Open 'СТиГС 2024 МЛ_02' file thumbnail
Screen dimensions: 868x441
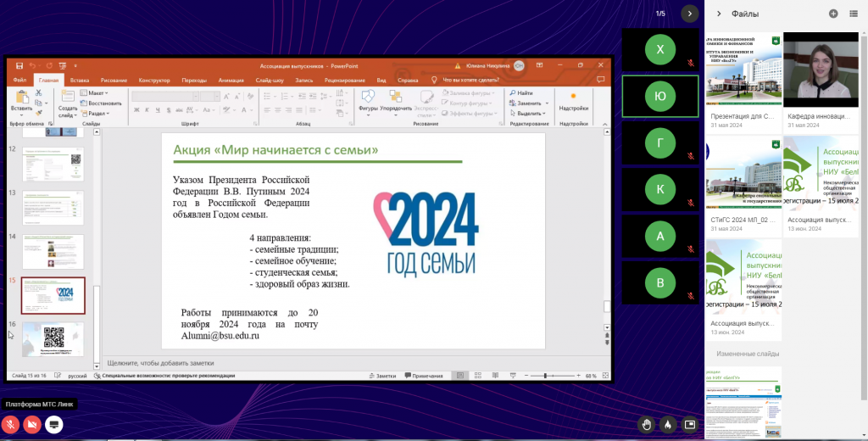pyautogui.click(x=743, y=173)
